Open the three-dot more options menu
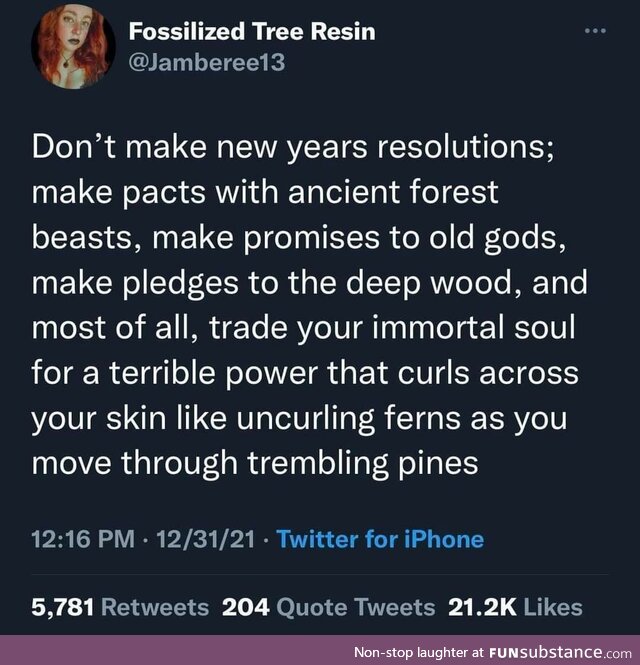 pos(595,31)
